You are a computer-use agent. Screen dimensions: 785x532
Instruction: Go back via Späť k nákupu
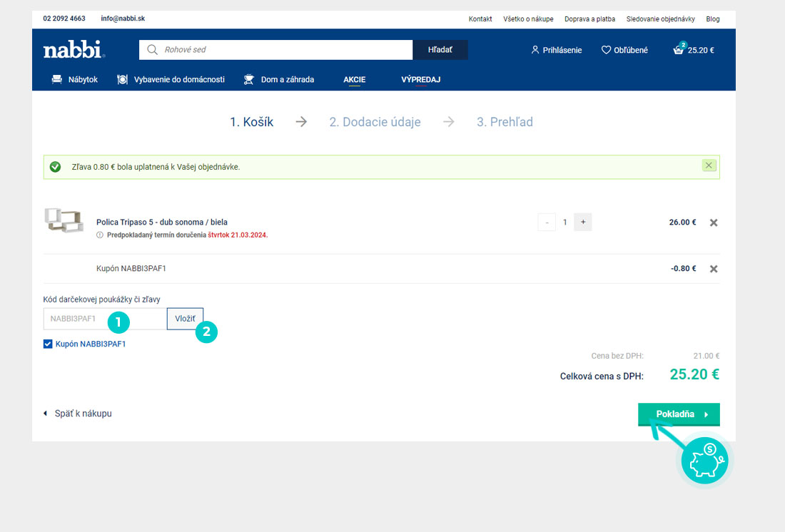[78, 414]
